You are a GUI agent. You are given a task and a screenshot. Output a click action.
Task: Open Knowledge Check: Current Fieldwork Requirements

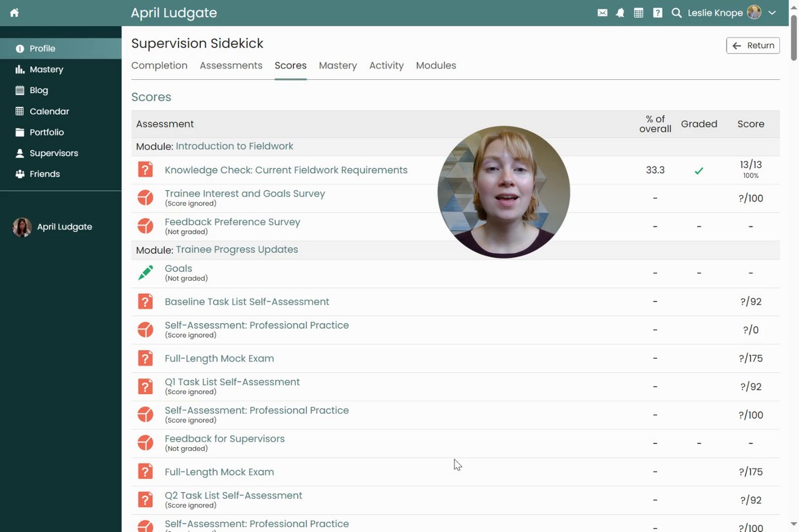click(286, 170)
